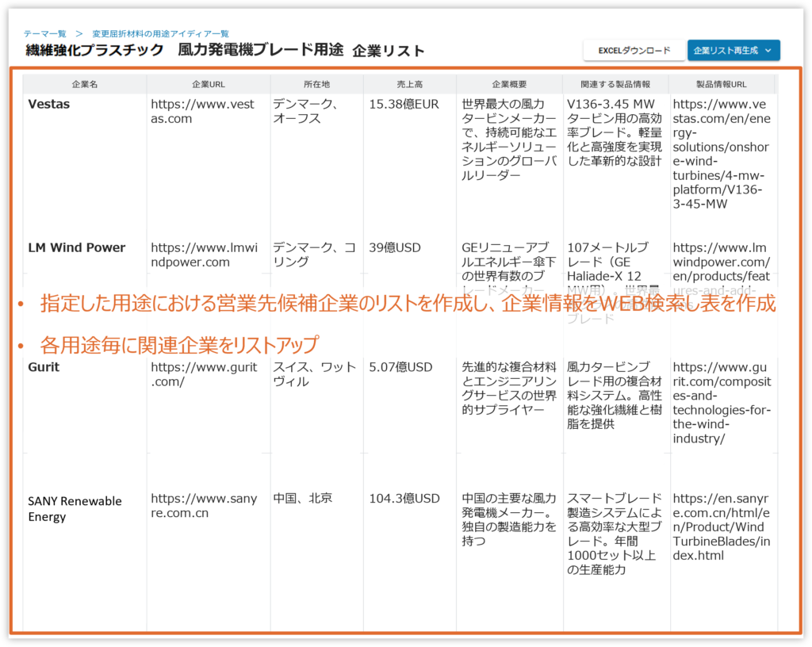
Task: Open the https://www.sanyre.com.cn URL
Action: pos(204,506)
